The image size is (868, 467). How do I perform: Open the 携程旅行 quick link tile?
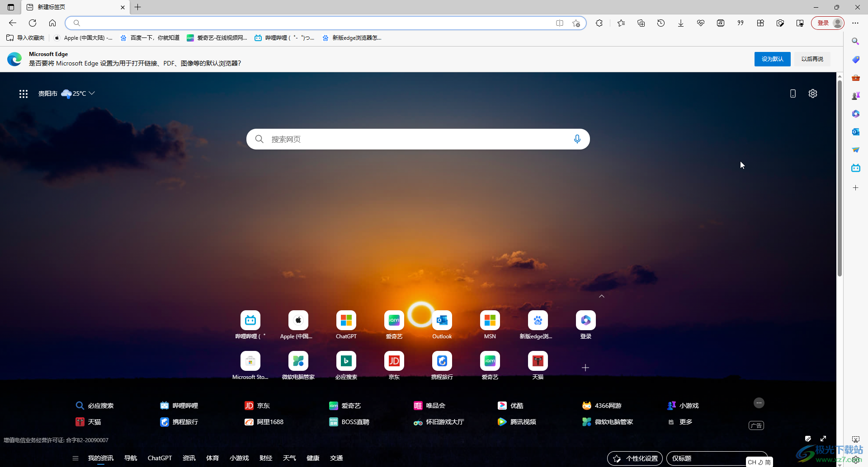pyautogui.click(x=442, y=366)
